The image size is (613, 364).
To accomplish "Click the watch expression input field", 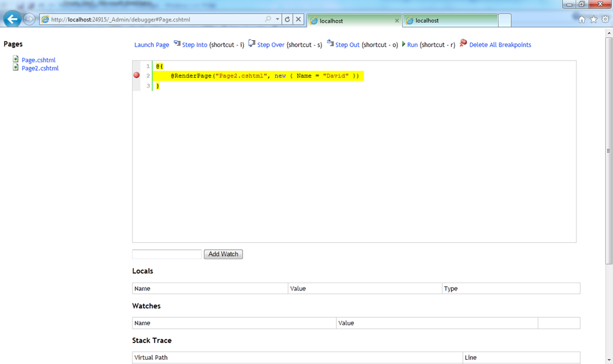I will (x=167, y=254).
